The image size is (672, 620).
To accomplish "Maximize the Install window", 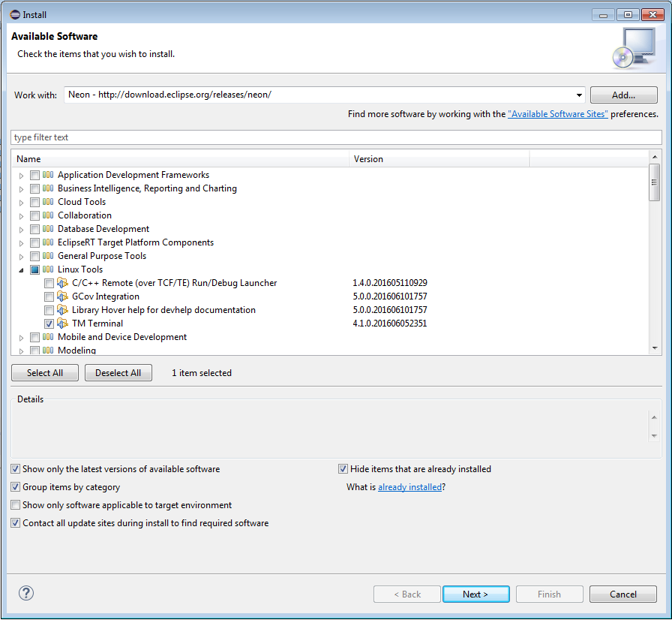I will 628,14.
